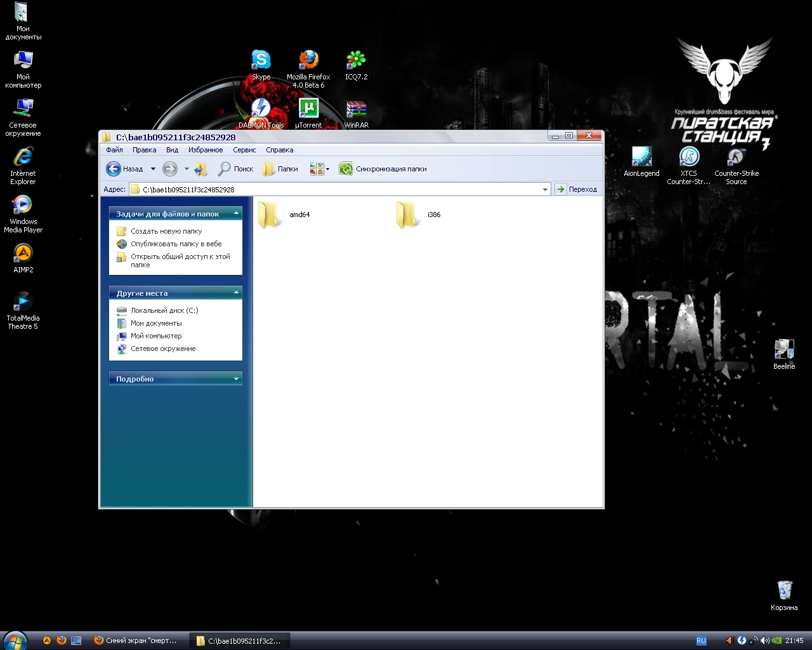Select the Мой компьютер desktop icon
Image resolution: width=812 pixels, height=650 pixels.
[x=23, y=69]
